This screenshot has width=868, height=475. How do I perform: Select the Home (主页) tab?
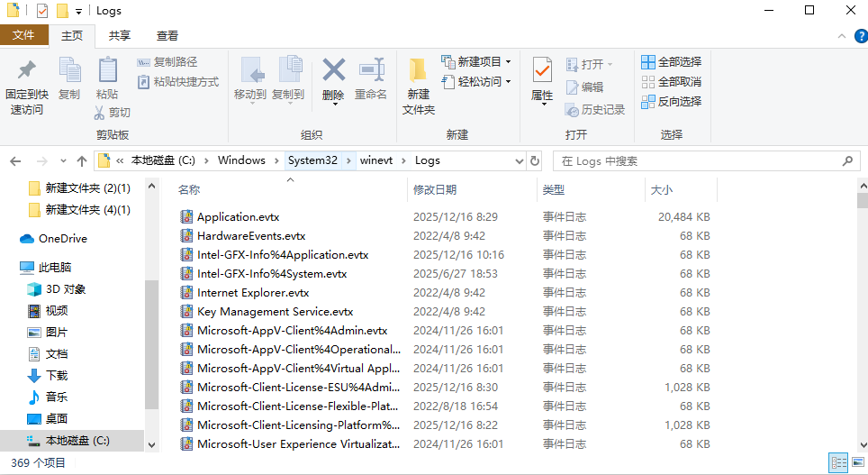pos(72,36)
